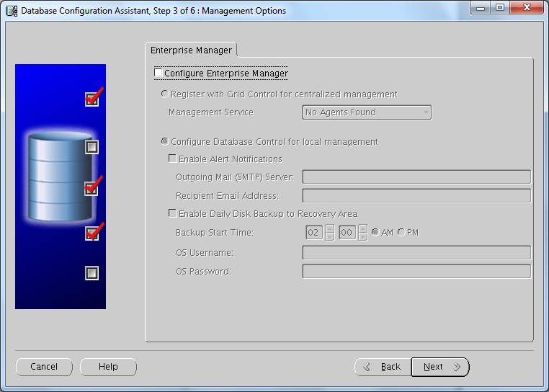Choose the PM radio button
This screenshot has width=549, height=392.
[x=401, y=233]
